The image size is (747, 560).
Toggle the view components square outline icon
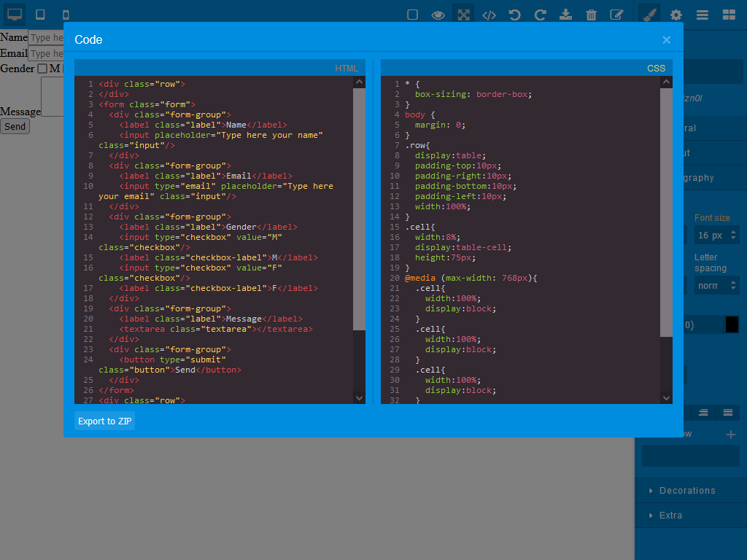pos(413,15)
